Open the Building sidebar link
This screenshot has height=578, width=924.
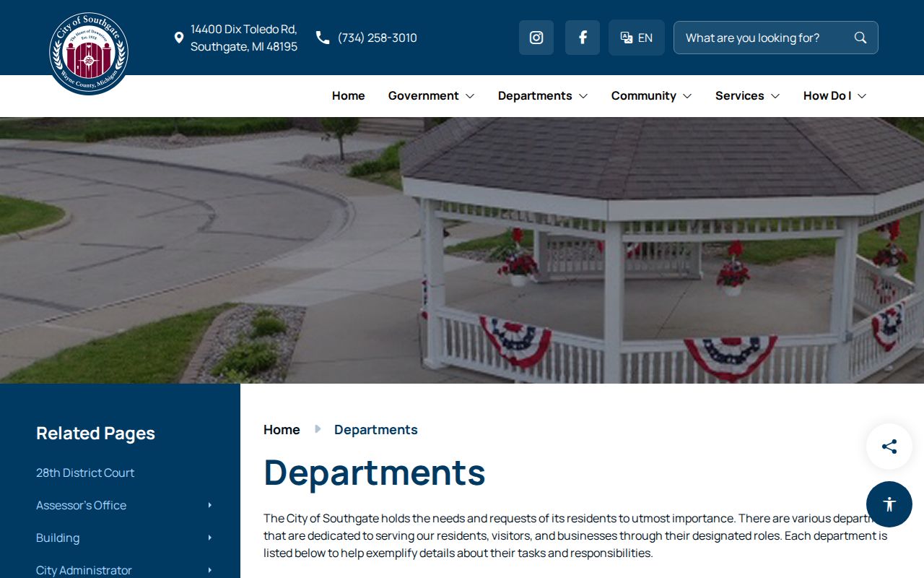click(x=58, y=538)
